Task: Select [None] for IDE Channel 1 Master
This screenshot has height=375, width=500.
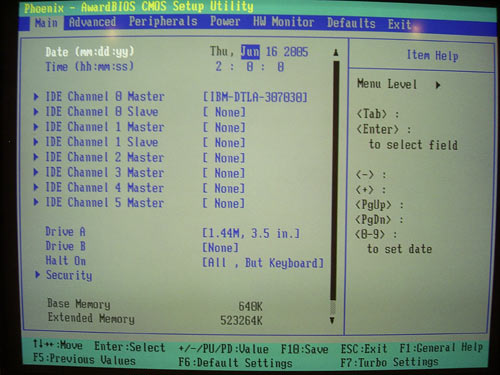Action: [224, 128]
